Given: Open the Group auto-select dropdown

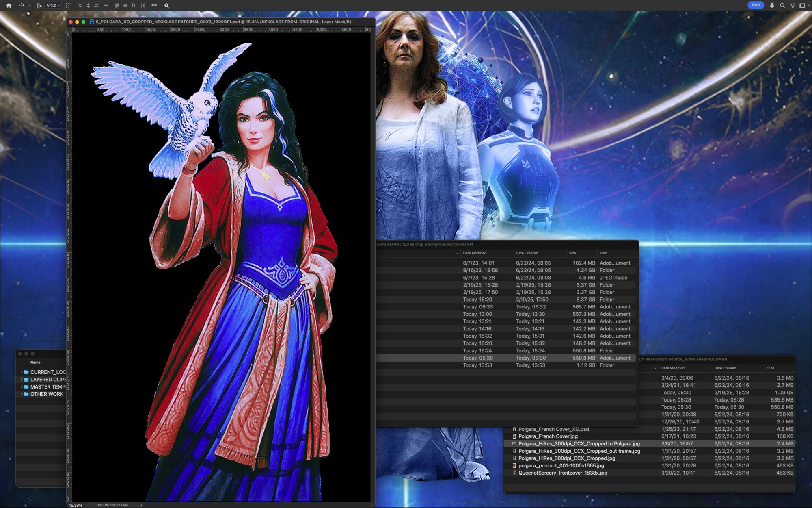Looking at the screenshot, I should tap(53, 5).
